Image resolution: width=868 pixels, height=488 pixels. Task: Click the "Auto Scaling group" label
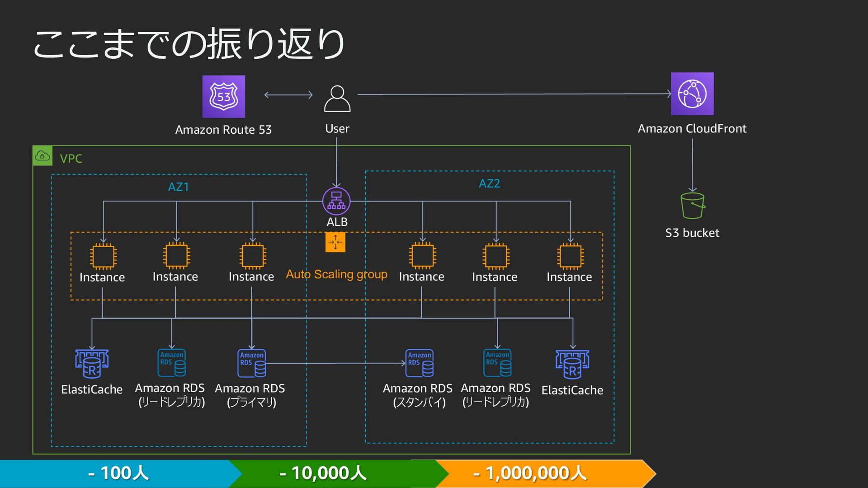pos(336,274)
